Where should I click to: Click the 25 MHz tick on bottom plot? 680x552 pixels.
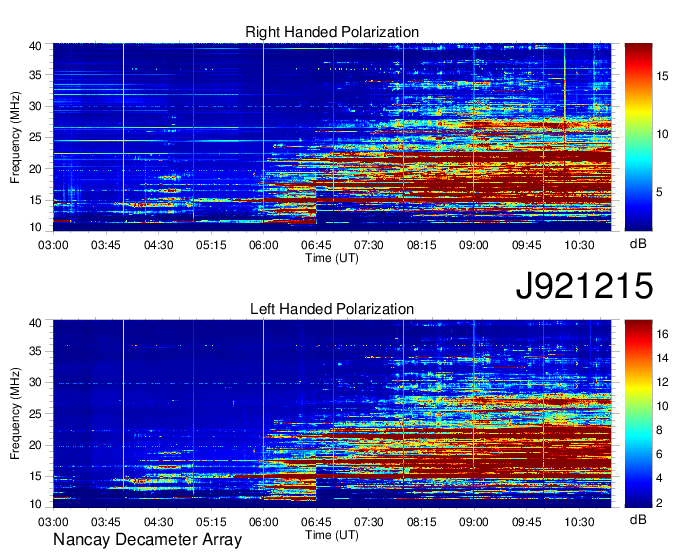coord(35,414)
